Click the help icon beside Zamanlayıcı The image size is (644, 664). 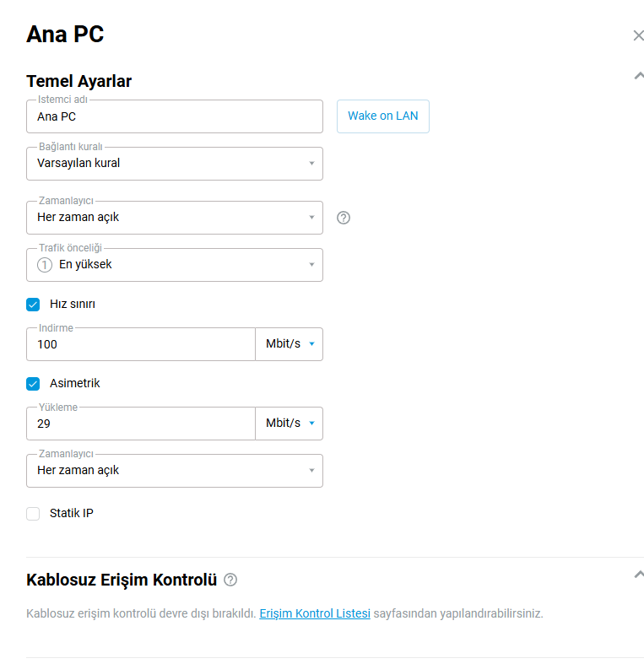tap(344, 218)
